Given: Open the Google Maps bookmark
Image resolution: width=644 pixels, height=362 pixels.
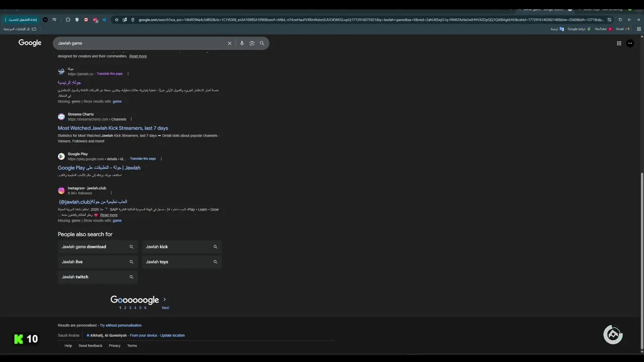Looking at the screenshot, I should 579,29.
